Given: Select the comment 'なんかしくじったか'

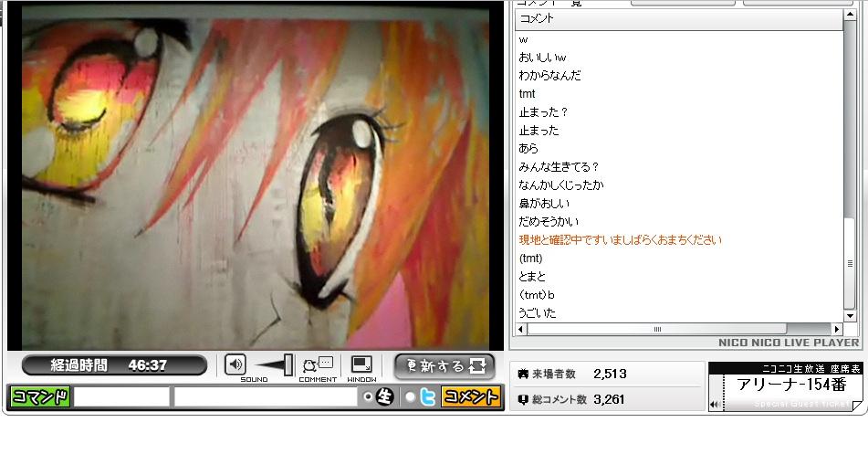Looking at the screenshot, I should pyautogui.click(x=561, y=185).
